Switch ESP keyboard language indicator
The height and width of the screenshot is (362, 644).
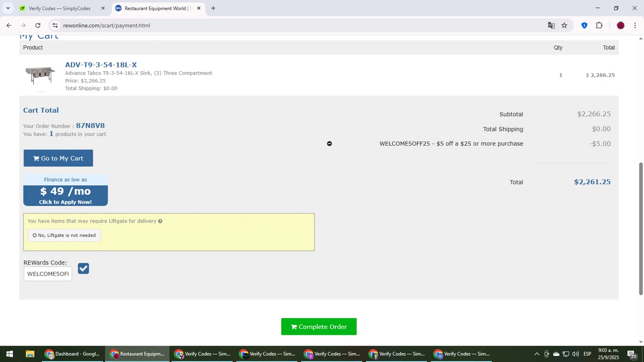coord(587,354)
